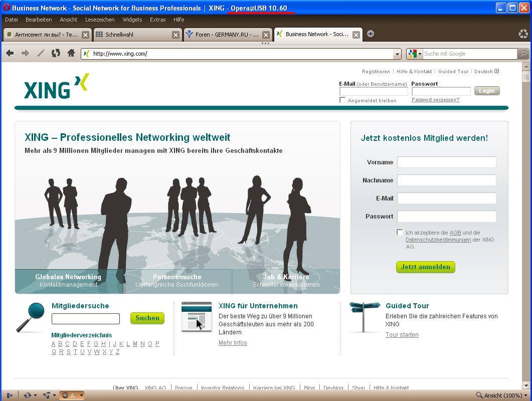Image resolution: width=532 pixels, height=401 pixels.
Task: Click the XING für Unternehmen browser image
Action: coord(197,316)
